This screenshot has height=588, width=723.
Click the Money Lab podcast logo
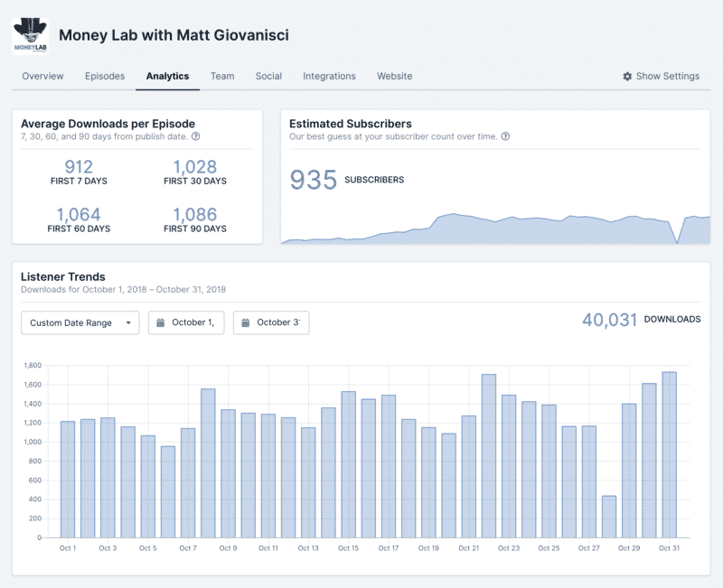tap(31, 35)
